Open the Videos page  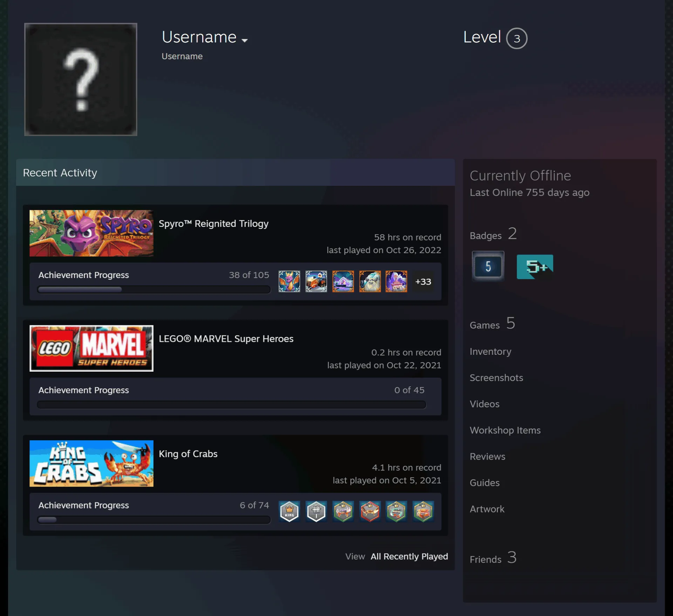pyautogui.click(x=484, y=404)
